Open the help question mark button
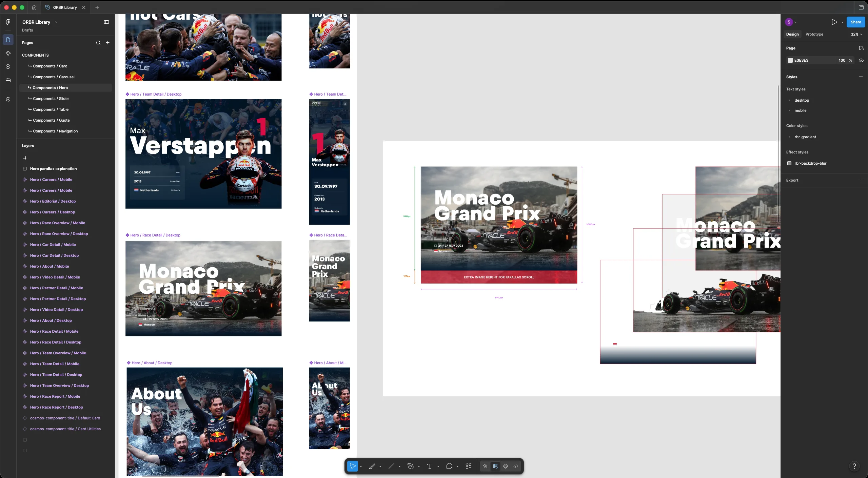 tap(854, 466)
